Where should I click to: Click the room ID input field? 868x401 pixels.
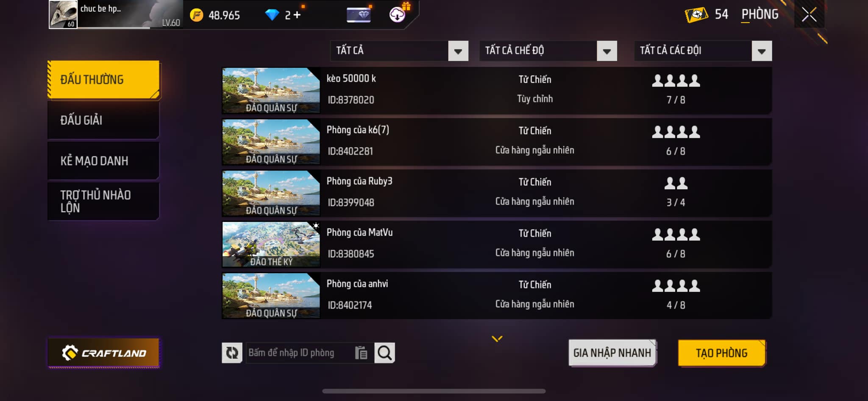click(x=300, y=353)
